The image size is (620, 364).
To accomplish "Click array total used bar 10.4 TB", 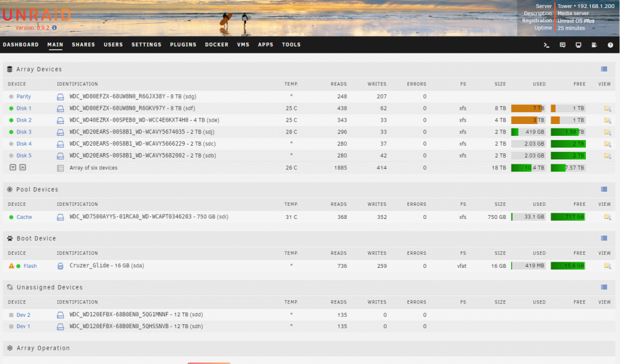I will (x=528, y=168).
